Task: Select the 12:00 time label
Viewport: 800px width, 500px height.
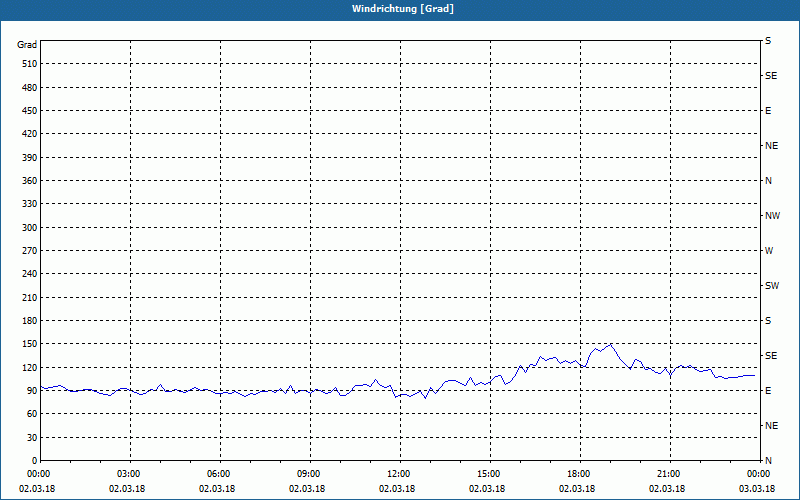Action: coord(398,474)
